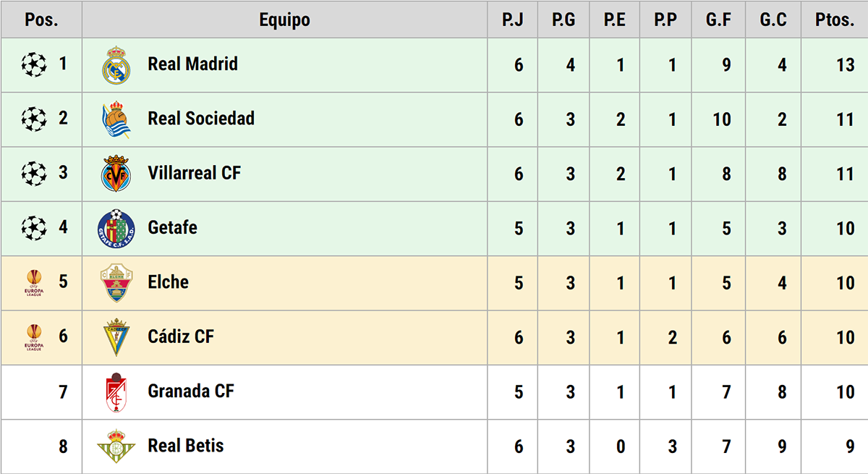Click the Equipo column header

(285, 20)
